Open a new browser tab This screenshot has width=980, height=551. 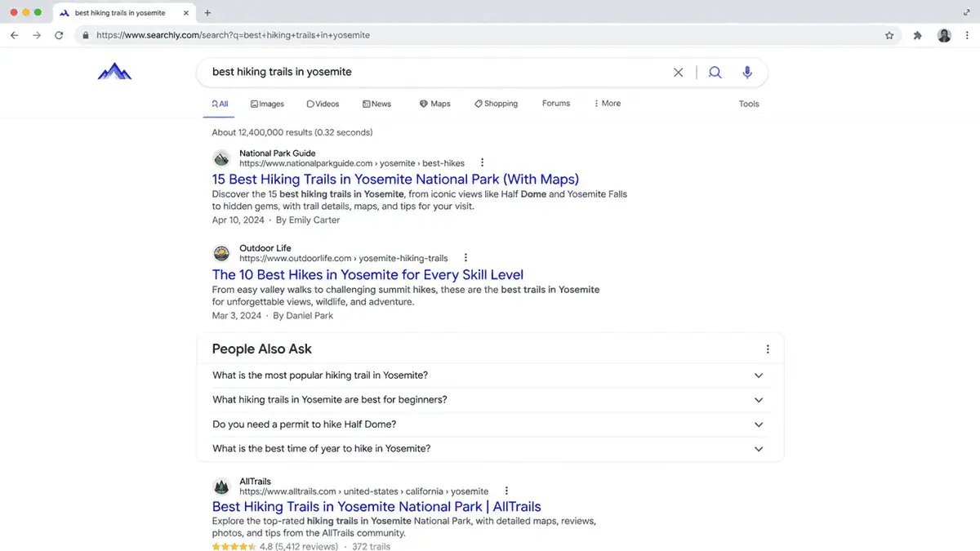[x=207, y=13]
